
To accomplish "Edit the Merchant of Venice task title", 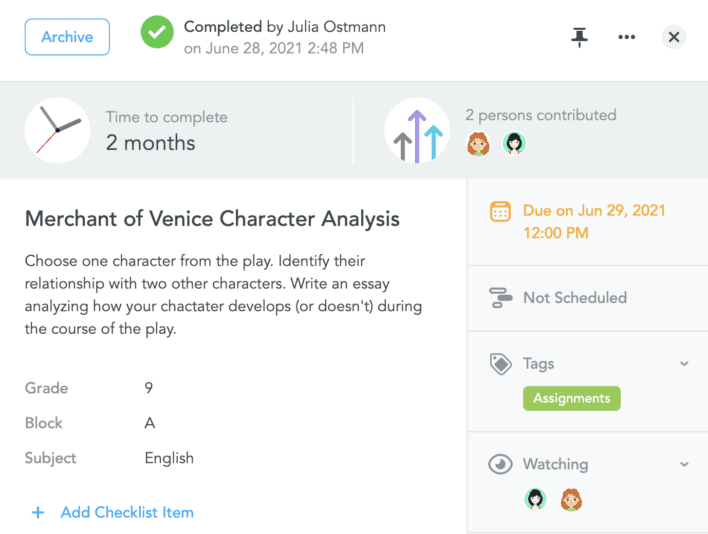I will coord(212,219).
